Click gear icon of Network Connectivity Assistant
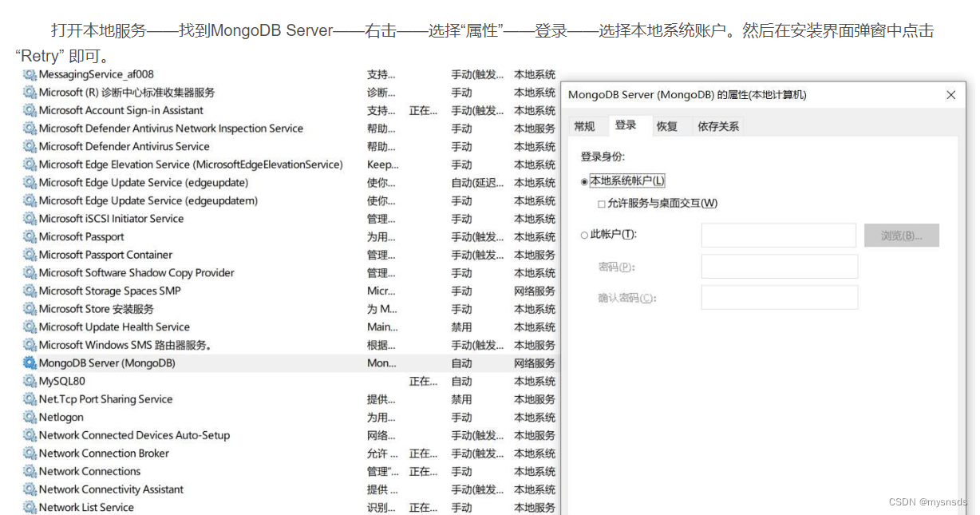 [30, 489]
